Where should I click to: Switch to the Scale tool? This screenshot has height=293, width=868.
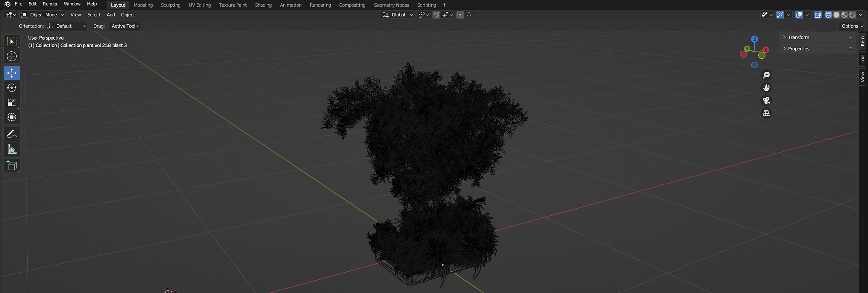(12, 103)
